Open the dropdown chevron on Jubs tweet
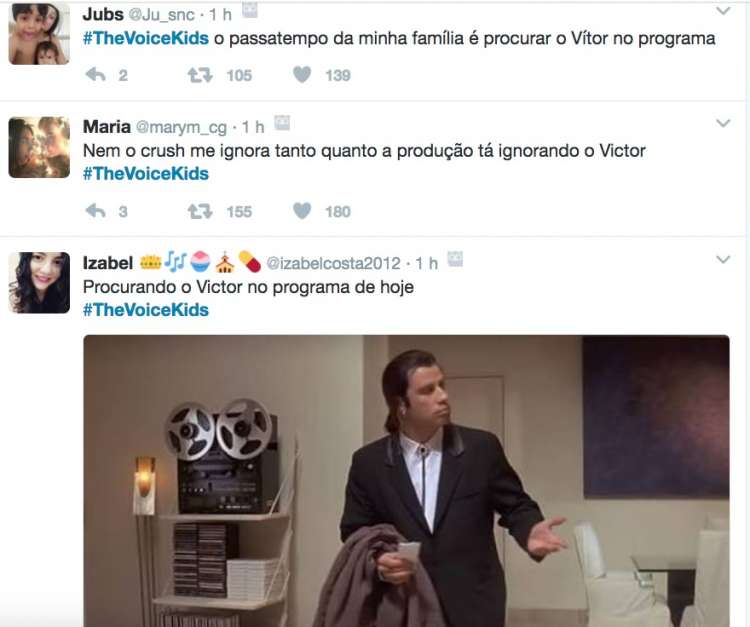This screenshot has width=750, height=627. coord(723,11)
